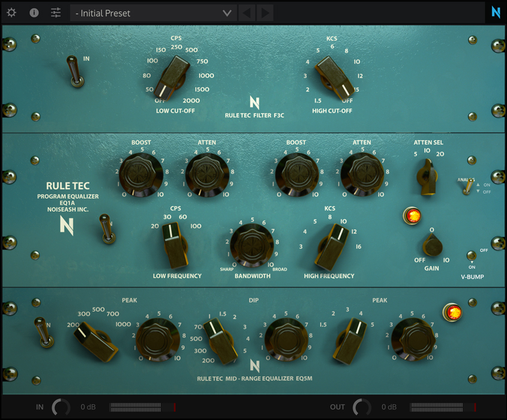Screen dimensions: 507x420
Task: Click the Atten Sel selector knob
Action: point(427,177)
